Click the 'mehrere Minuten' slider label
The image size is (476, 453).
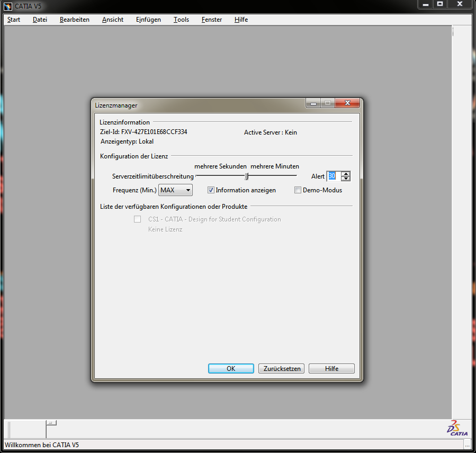275,166
